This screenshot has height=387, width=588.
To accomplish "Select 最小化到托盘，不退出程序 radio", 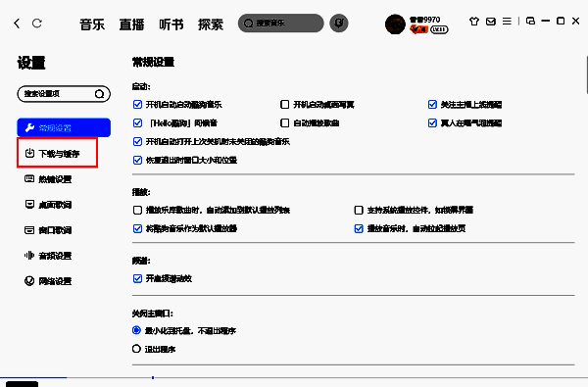I will [x=136, y=330].
